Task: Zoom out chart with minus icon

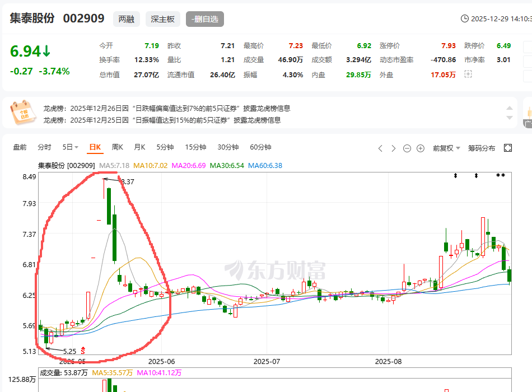Action: coord(407,148)
